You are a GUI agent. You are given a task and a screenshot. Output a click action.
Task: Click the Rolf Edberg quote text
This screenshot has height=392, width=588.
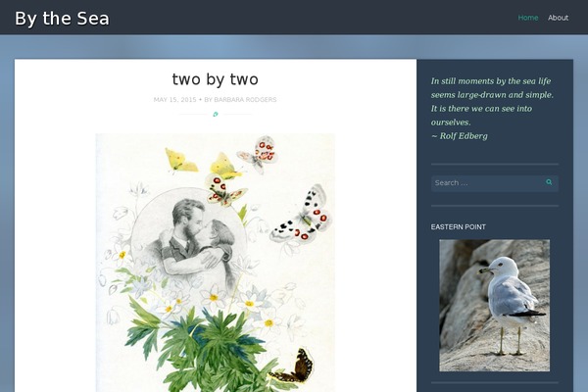(x=492, y=109)
